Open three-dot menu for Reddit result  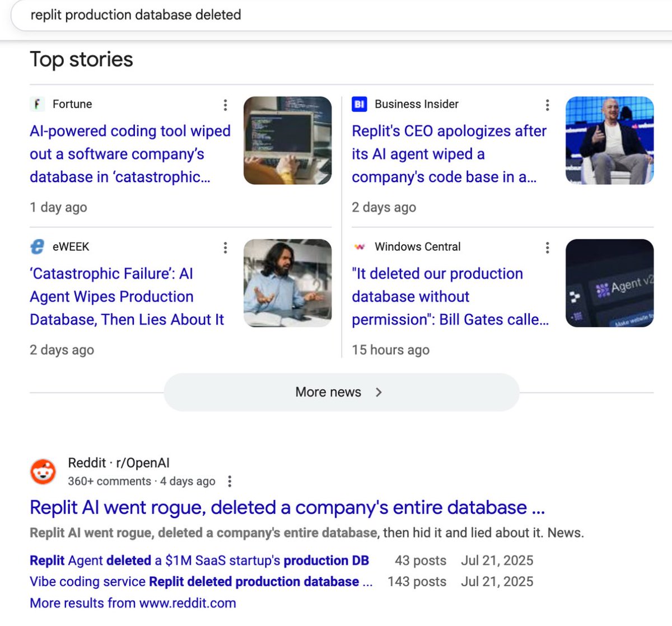(230, 481)
